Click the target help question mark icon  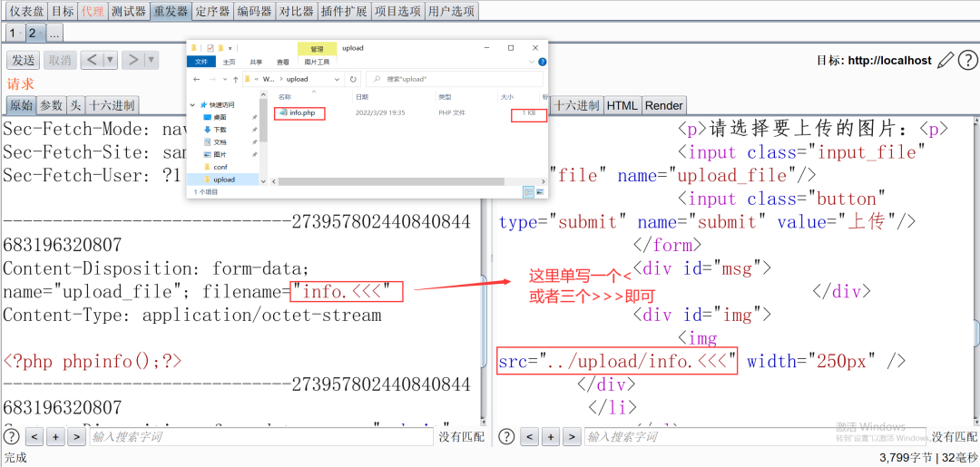(x=966, y=60)
